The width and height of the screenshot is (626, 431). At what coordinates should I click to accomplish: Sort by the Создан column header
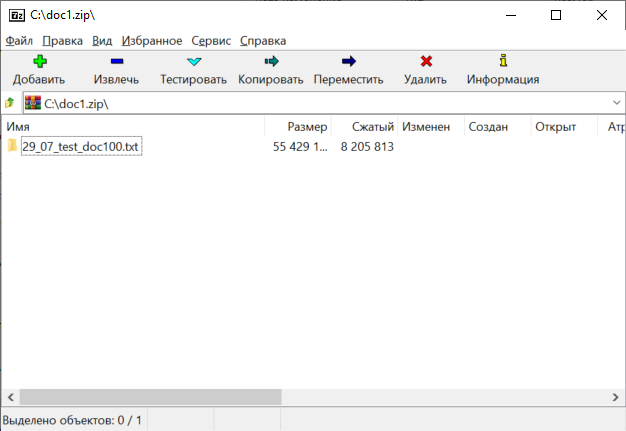coord(498,127)
